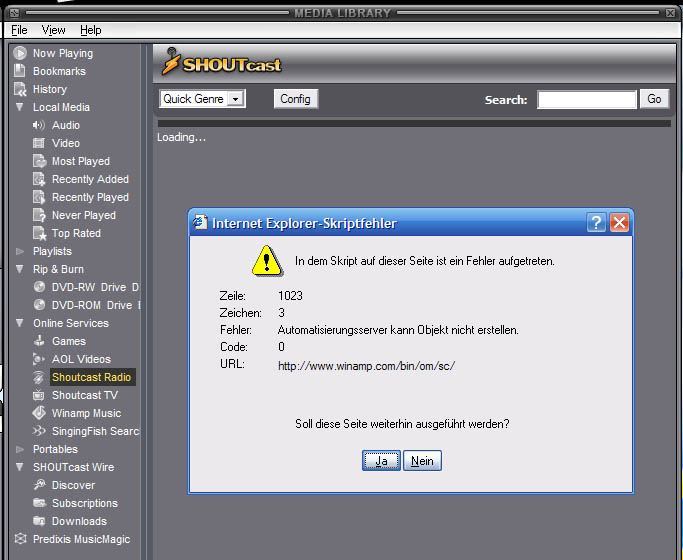The image size is (683, 560).
Task: Click the Shoutcast TV icon
Action: (39, 395)
